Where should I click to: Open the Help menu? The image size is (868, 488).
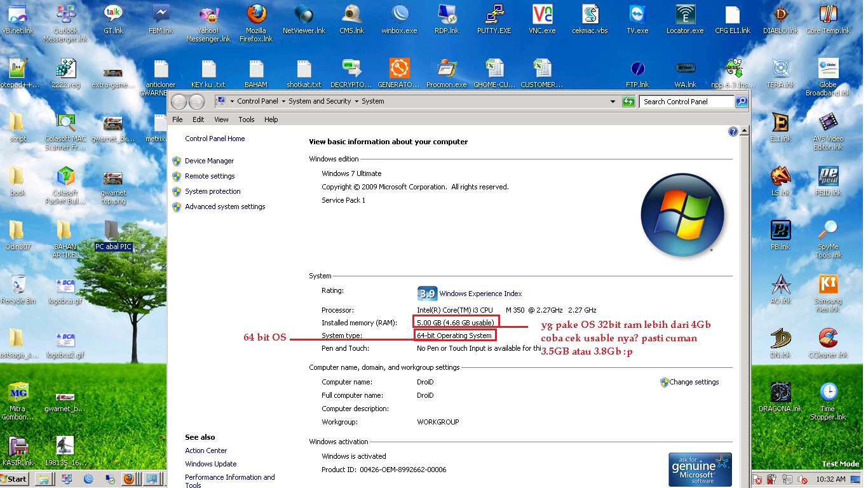click(x=271, y=119)
